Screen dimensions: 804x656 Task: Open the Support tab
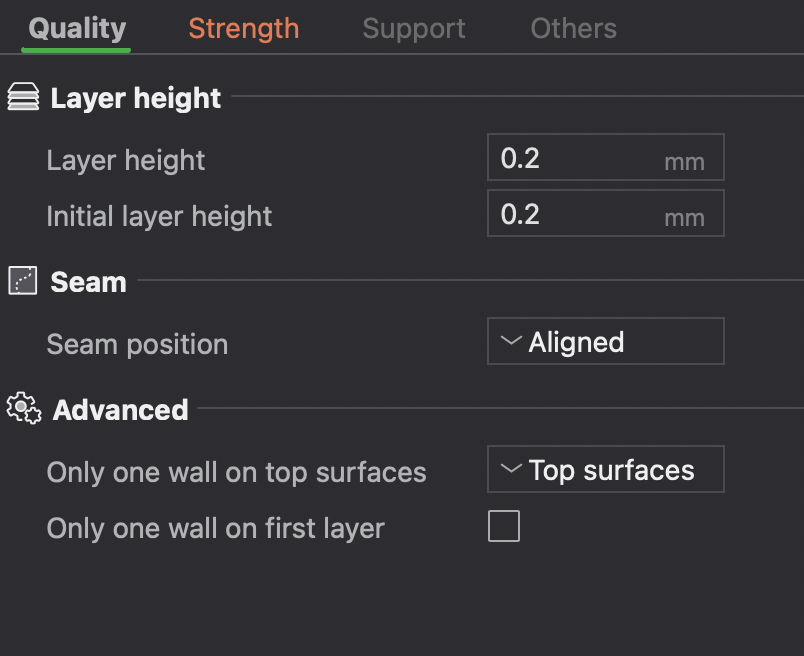pos(413,28)
